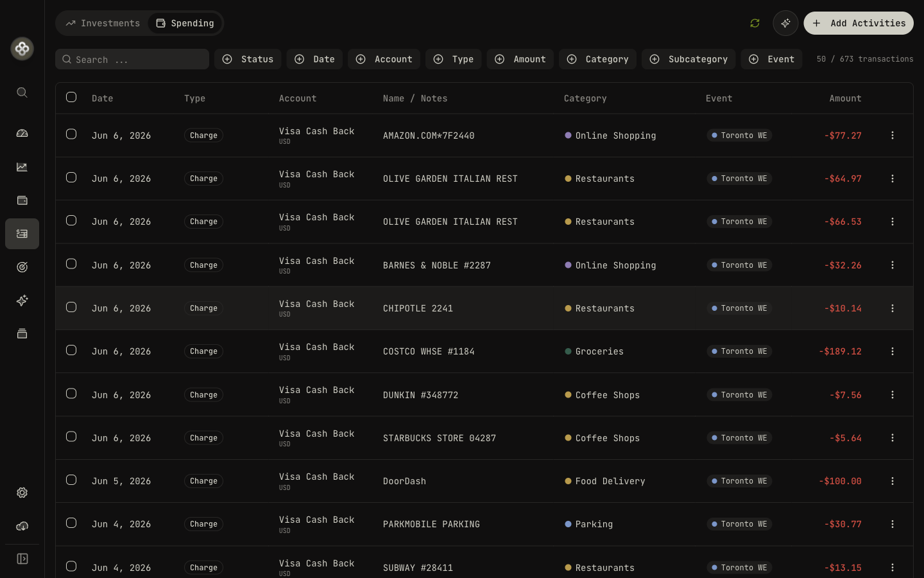Click the Jun 5, 2026 date cell
Viewport: 924px width, 578px height.
point(121,481)
